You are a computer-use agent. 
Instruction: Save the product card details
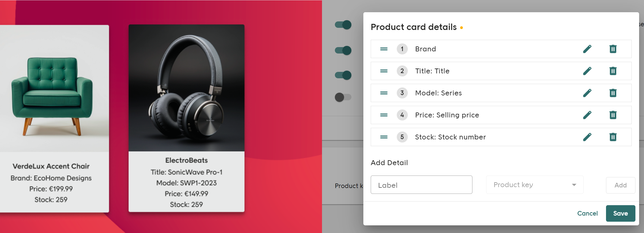(x=620, y=213)
